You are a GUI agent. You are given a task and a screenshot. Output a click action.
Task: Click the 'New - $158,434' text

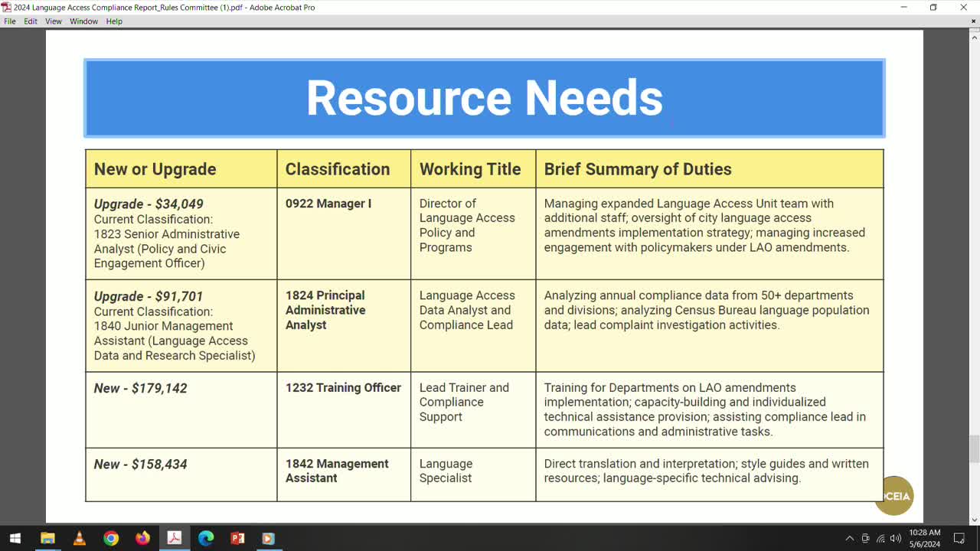point(141,465)
